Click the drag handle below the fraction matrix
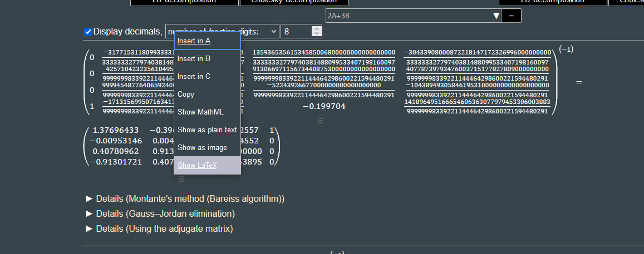644x254 pixels. [320, 121]
